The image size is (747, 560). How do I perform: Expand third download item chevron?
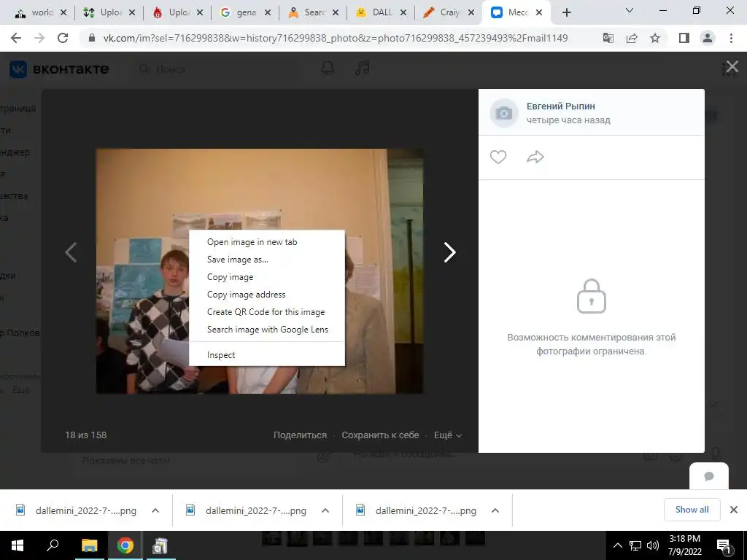coord(495,510)
